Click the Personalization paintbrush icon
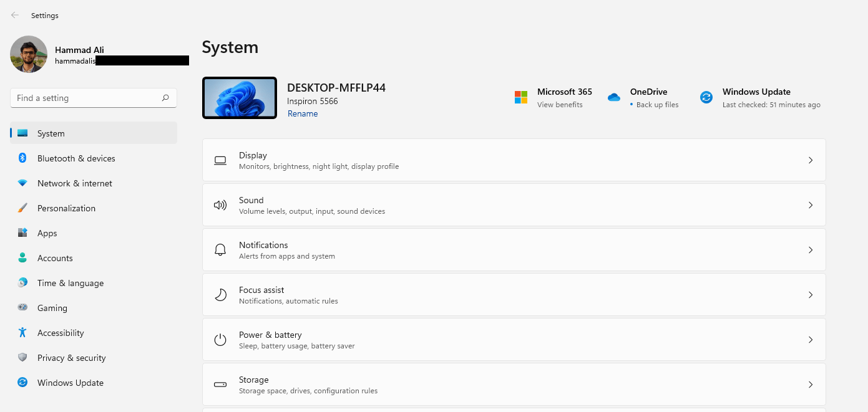The width and height of the screenshot is (868, 412). click(22, 208)
